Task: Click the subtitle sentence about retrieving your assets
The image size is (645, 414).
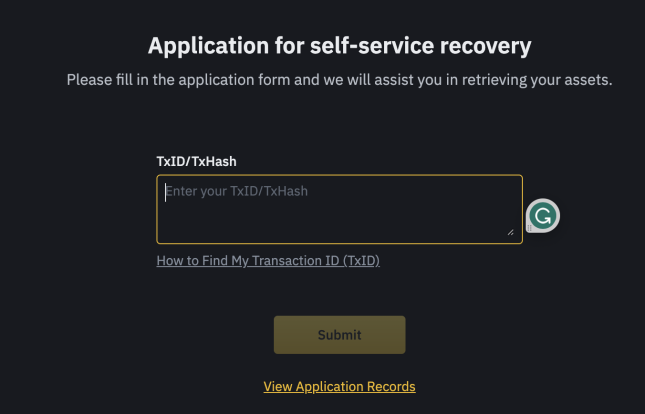Action: click(339, 80)
